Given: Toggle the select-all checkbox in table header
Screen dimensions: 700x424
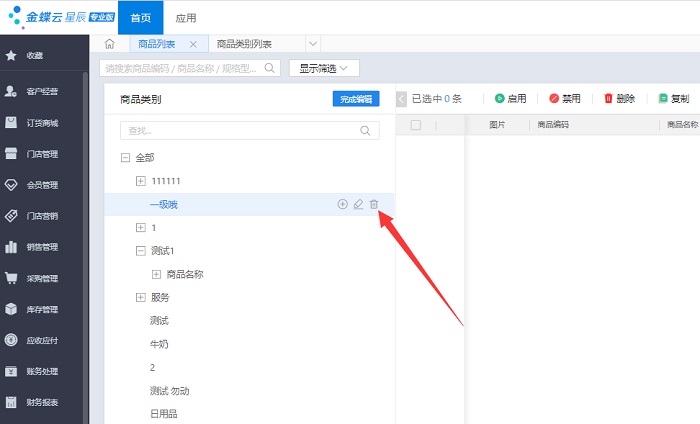Looking at the screenshot, I should [x=416, y=125].
